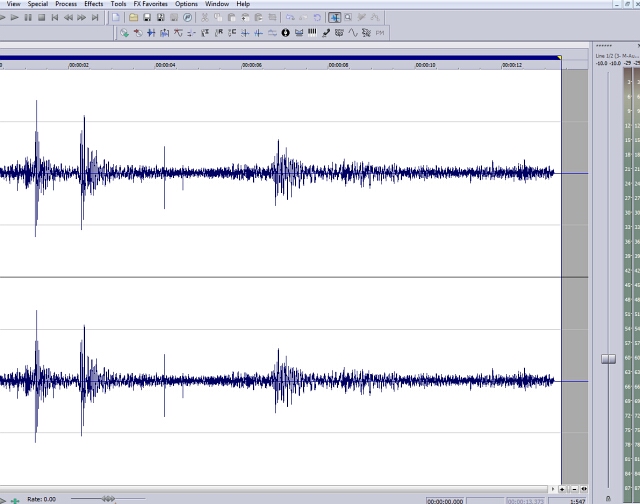Zoom out time with the minus button
Screen dimensions: 640x504
click(x=574, y=489)
